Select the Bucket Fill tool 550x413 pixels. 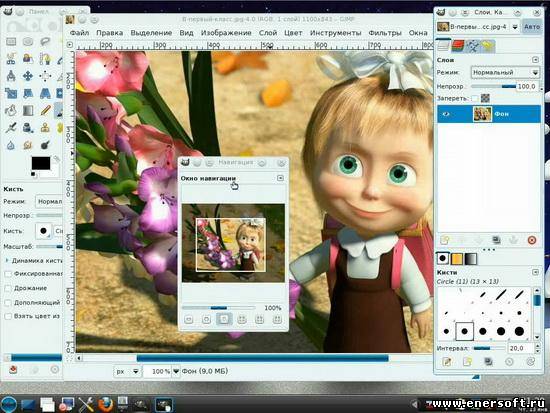[11, 111]
